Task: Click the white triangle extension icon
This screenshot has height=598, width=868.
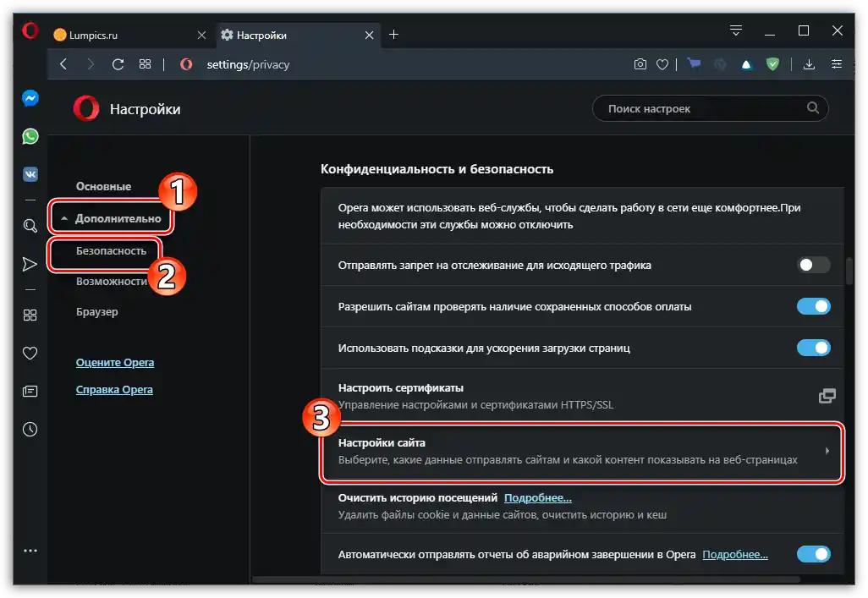Action: tap(746, 65)
